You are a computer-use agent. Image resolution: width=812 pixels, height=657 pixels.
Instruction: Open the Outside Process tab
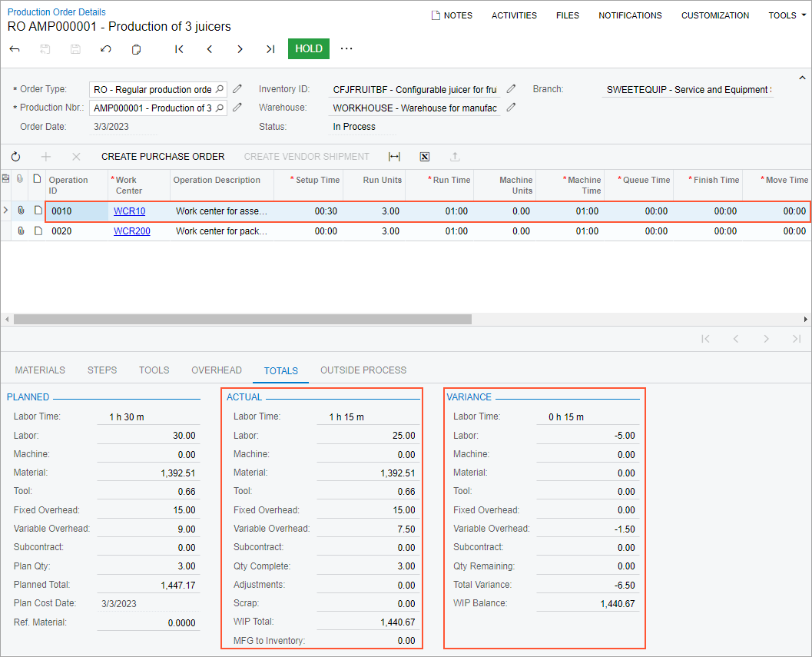[x=363, y=370]
